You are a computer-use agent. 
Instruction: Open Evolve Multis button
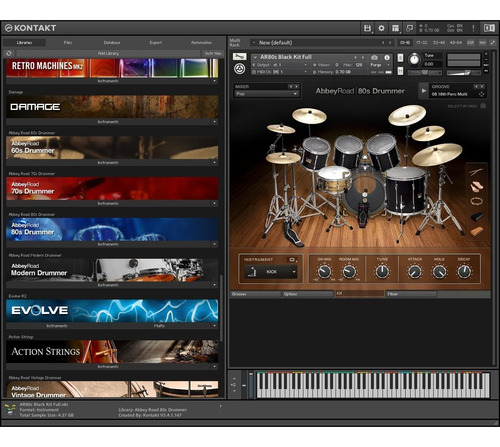point(159,326)
